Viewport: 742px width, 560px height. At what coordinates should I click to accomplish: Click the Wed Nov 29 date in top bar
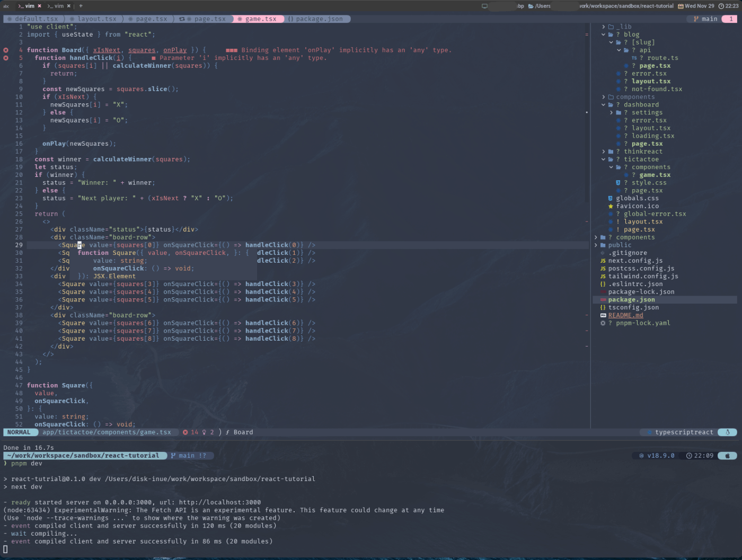click(x=696, y=6)
